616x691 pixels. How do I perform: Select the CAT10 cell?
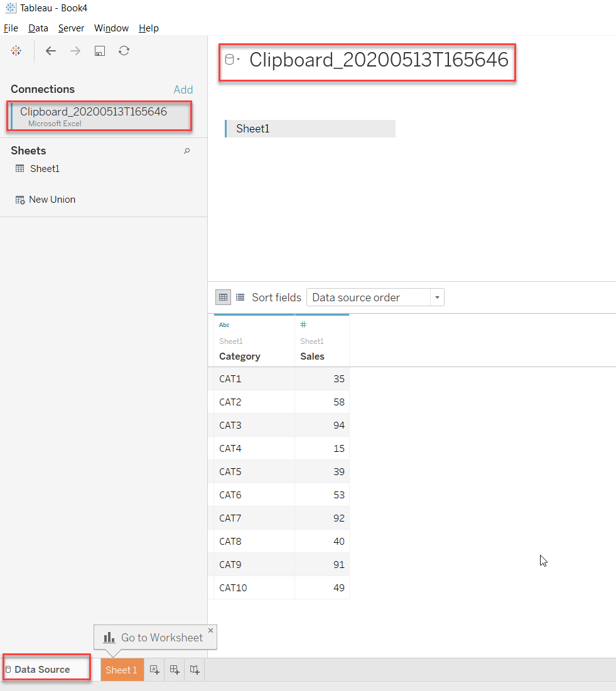click(254, 588)
